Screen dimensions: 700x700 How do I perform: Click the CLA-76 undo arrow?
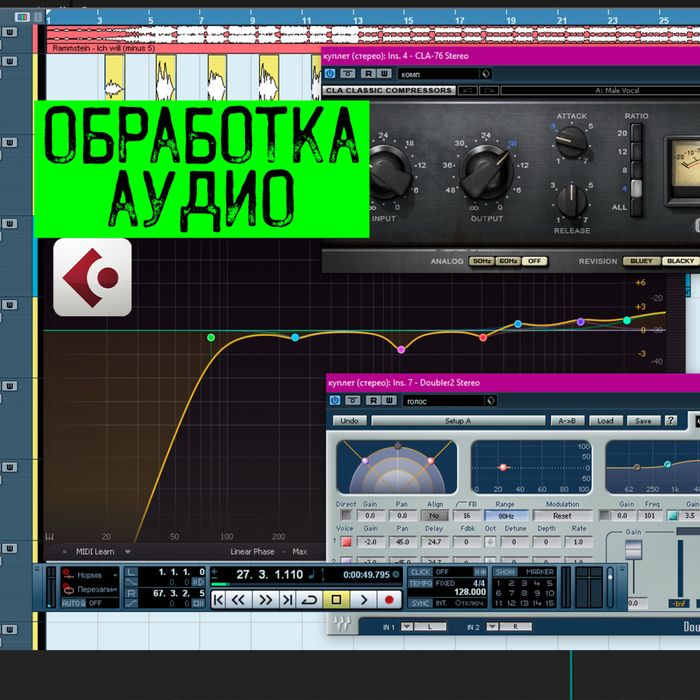[x=467, y=91]
